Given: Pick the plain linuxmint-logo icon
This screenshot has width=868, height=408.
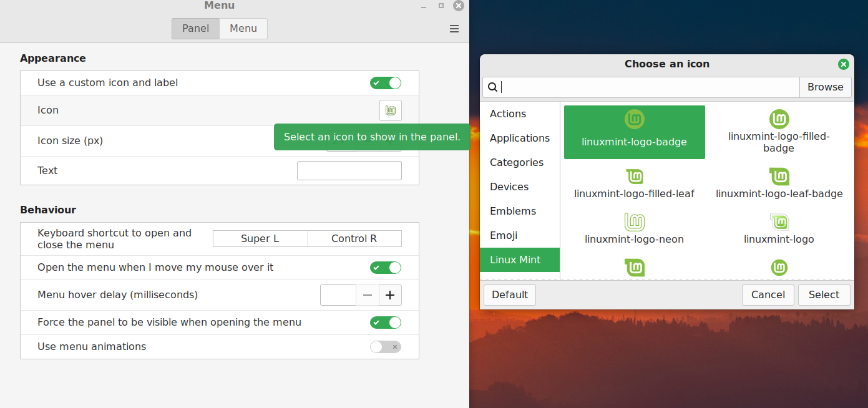Looking at the screenshot, I should click(x=779, y=229).
